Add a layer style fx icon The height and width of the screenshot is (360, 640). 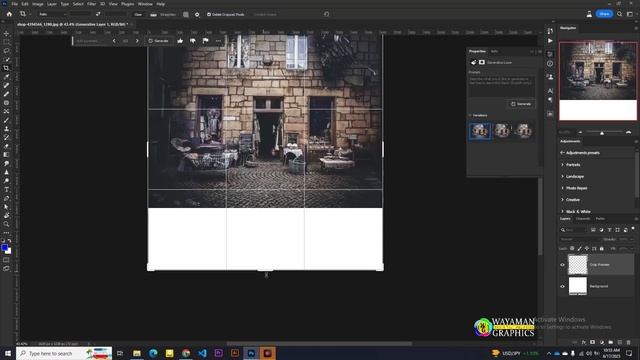584,342
